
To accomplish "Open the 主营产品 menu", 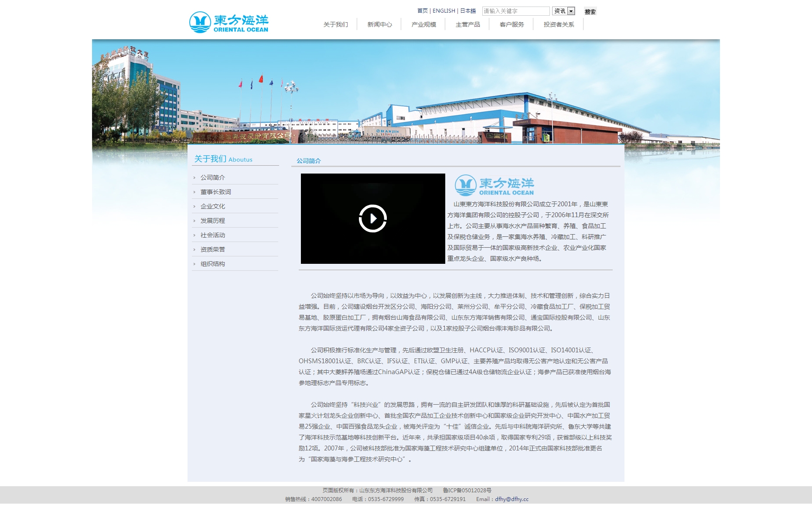I will click(x=467, y=24).
